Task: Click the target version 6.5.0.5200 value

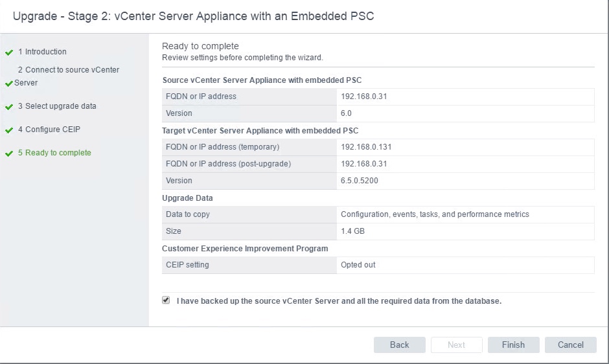Action: (360, 181)
